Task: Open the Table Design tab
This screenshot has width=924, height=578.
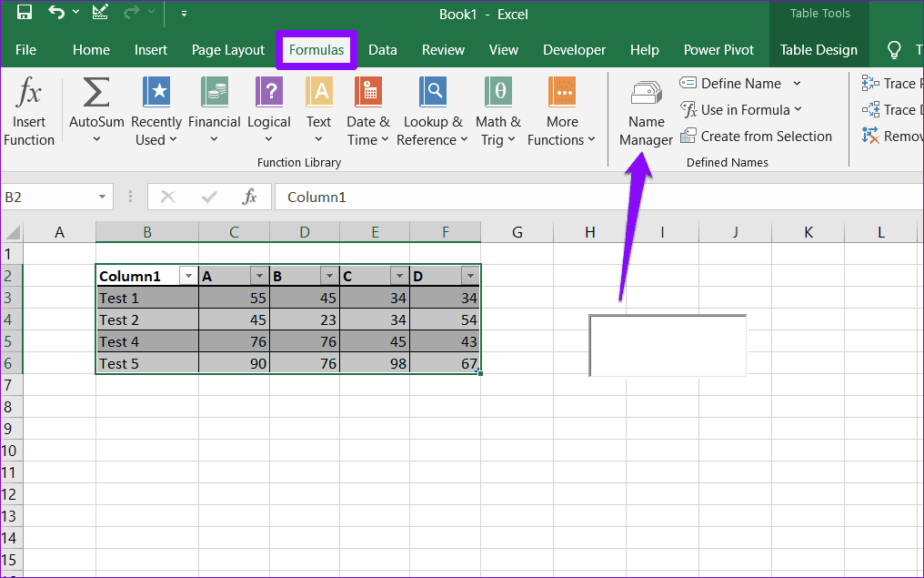Action: coord(819,50)
